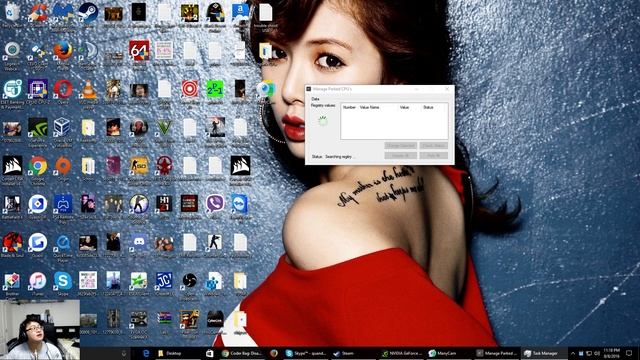
Task: Open PS Remote Play desktop shortcut
Action: point(63,204)
